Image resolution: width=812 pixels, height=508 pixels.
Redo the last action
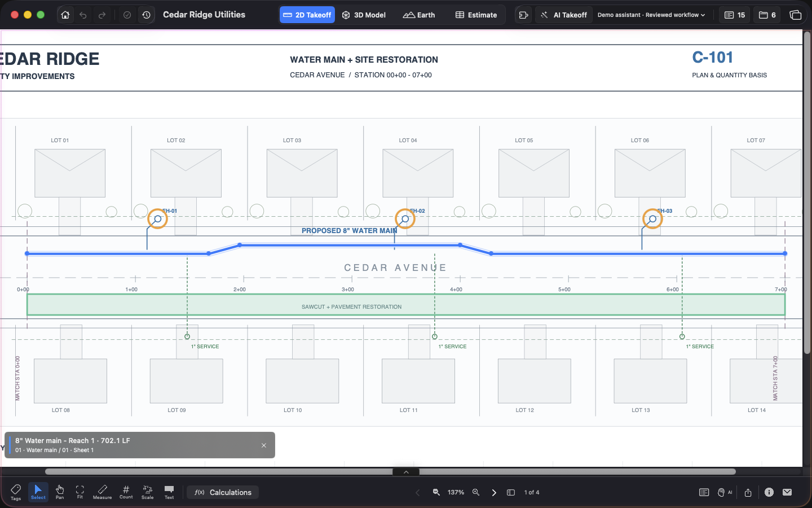(x=102, y=15)
